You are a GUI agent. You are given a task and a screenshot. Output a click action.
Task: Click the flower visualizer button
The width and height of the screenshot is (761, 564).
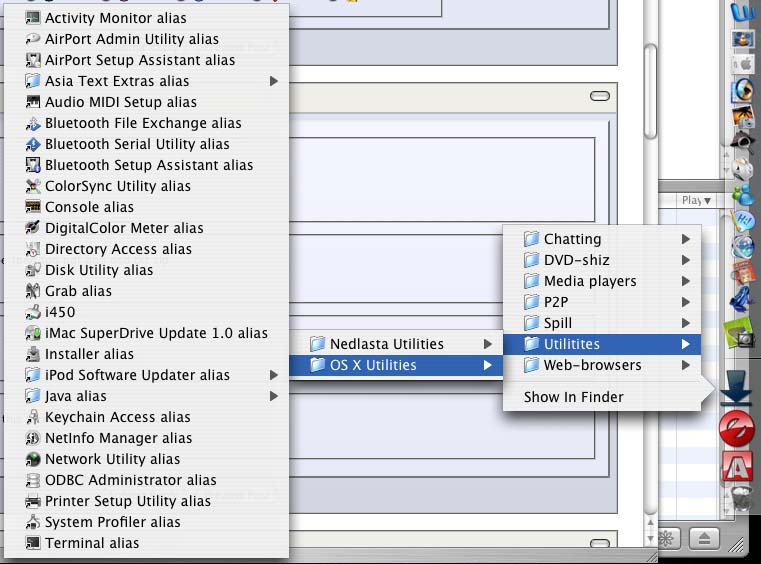click(666, 538)
